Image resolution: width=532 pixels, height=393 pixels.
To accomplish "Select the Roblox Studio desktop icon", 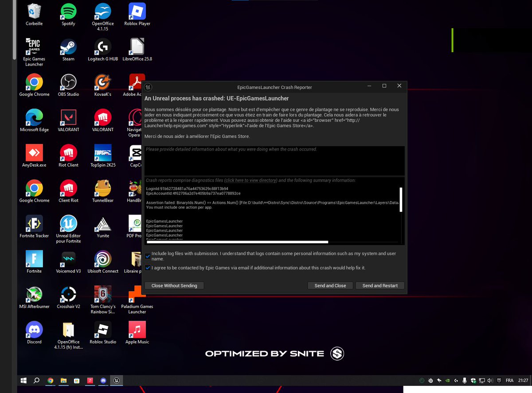I will pyautogui.click(x=103, y=333).
